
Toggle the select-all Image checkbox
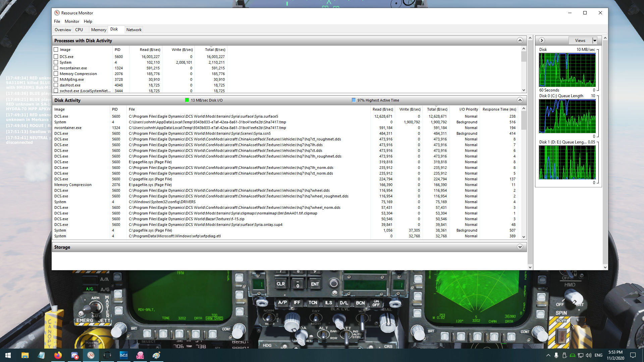(x=56, y=50)
